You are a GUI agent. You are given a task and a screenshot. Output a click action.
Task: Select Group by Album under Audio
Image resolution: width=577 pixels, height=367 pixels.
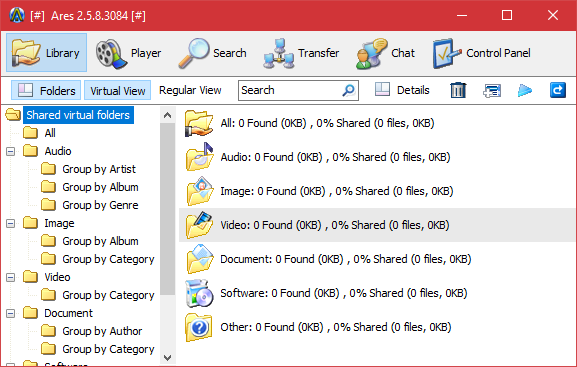(100, 187)
